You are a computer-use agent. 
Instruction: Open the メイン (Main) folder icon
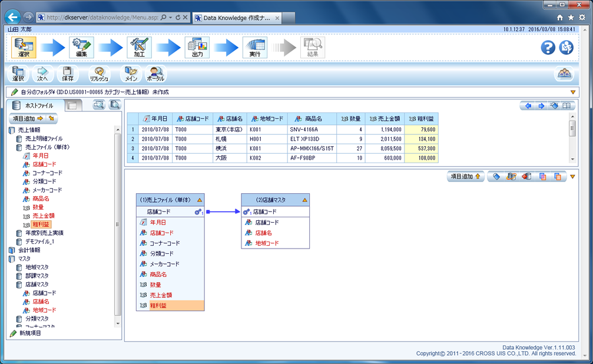click(130, 74)
